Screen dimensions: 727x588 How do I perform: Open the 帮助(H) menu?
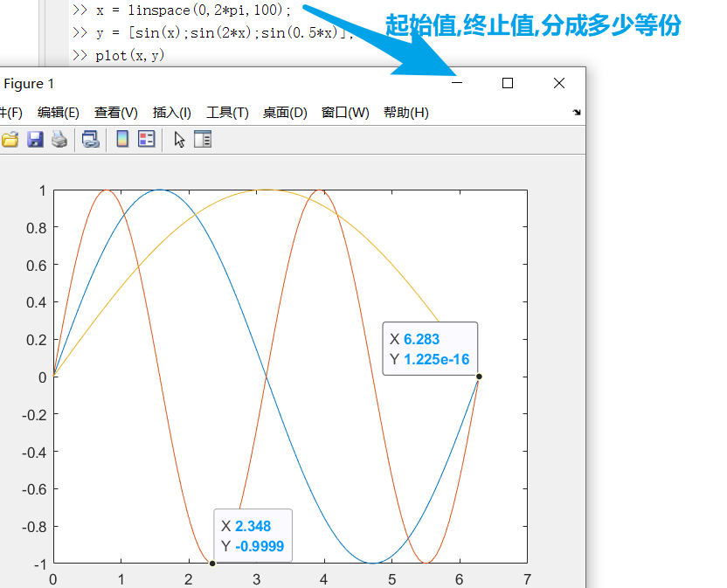(406, 113)
